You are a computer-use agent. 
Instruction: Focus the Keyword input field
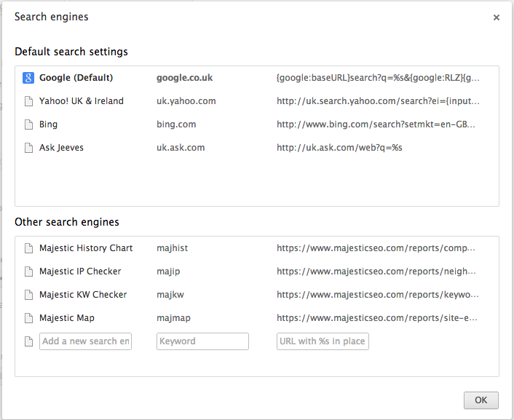(202, 341)
